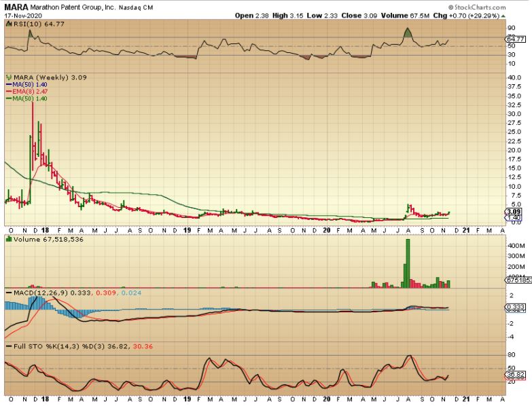Click the StockCharts.com watermark link

coord(477,7)
